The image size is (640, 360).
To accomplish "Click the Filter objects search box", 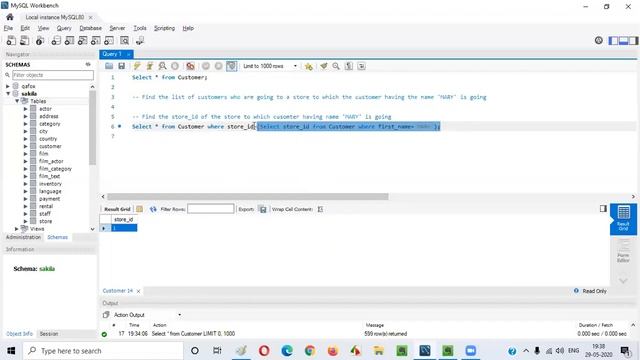I will (x=53, y=75).
